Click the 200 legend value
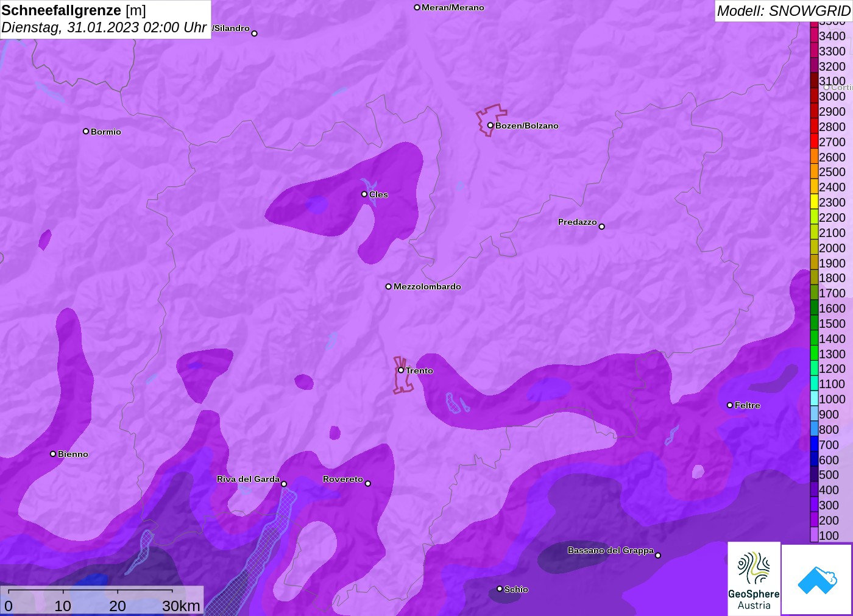The image size is (853, 616). click(829, 520)
